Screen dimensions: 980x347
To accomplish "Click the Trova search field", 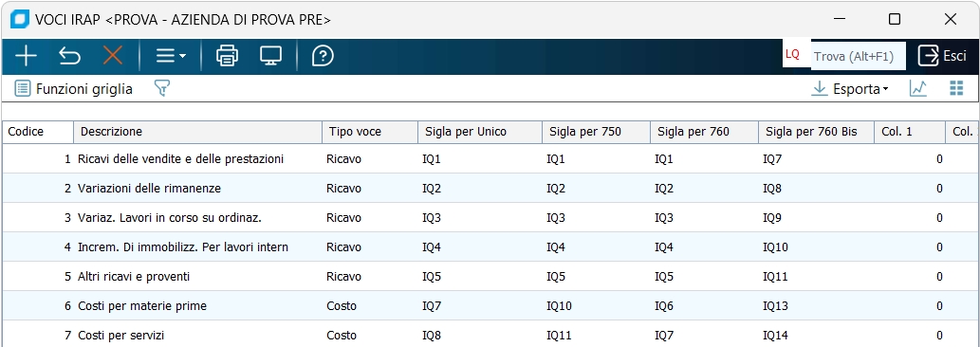I will coord(858,56).
